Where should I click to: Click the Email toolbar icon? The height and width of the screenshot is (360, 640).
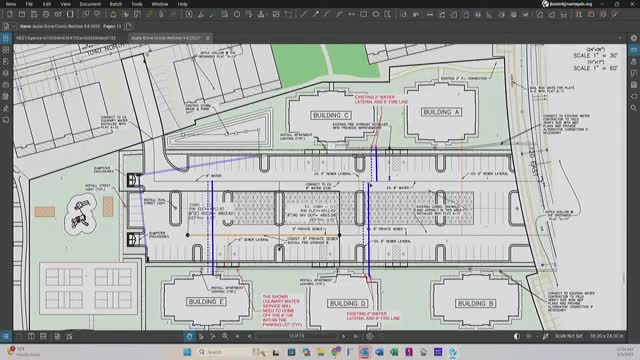click(58, 14)
